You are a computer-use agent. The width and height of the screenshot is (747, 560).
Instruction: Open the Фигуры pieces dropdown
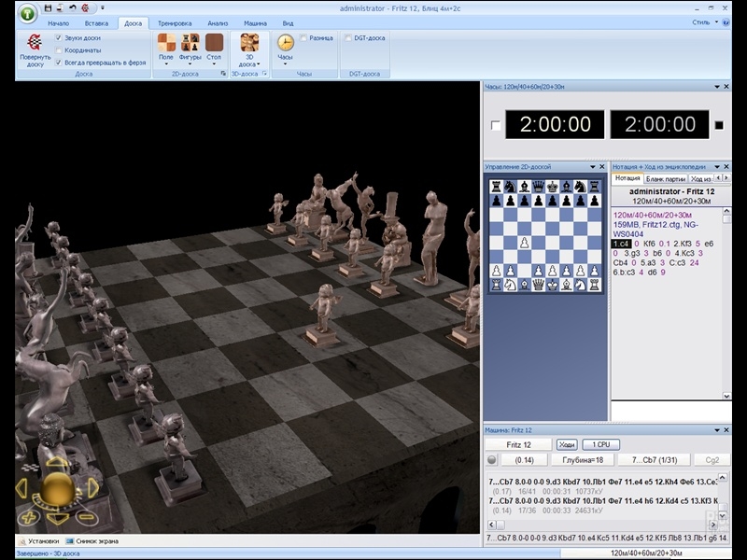click(x=190, y=58)
